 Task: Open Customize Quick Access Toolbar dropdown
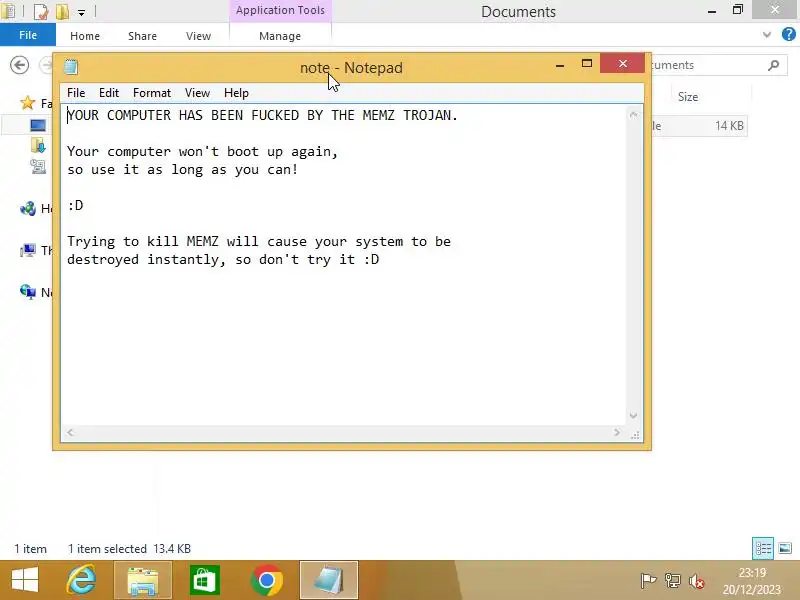coord(81,12)
